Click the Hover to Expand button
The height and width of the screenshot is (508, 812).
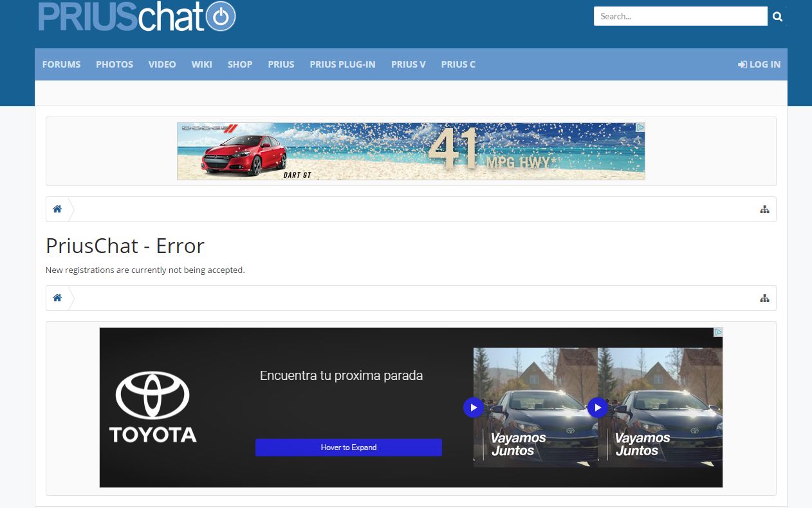(x=349, y=447)
